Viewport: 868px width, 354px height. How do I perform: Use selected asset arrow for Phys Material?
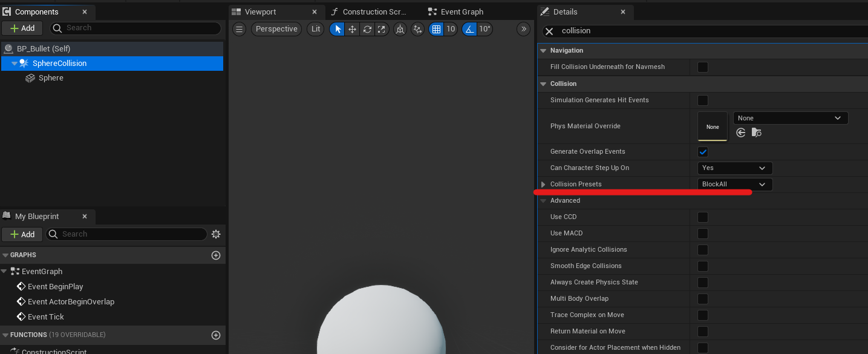click(x=741, y=133)
